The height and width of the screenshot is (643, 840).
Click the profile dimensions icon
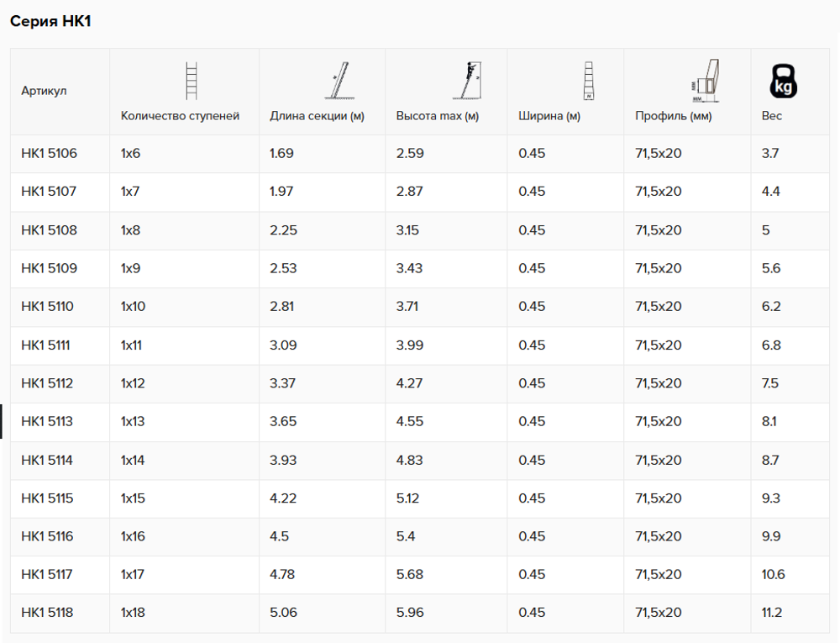(x=705, y=81)
